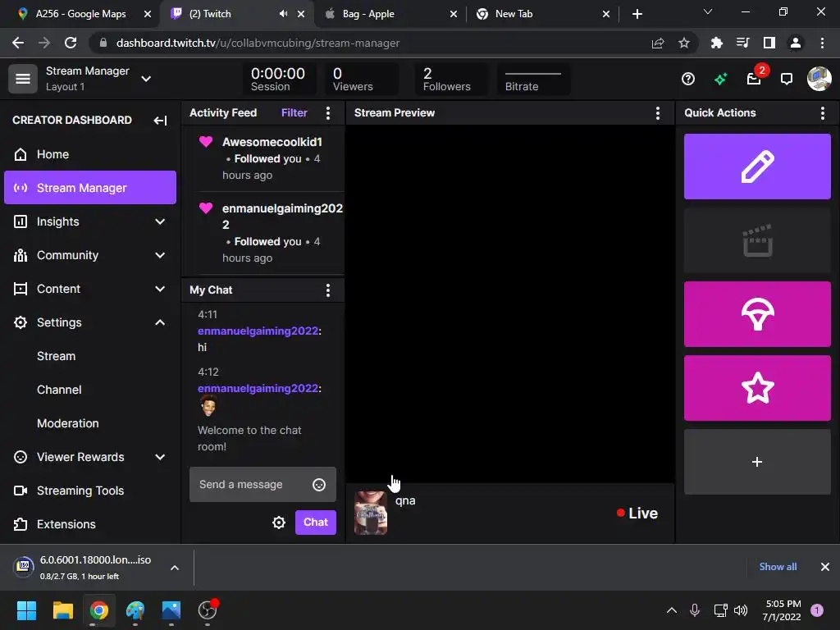Click Show all downloads
Image resolution: width=840 pixels, height=630 pixels.
pyautogui.click(x=778, y=567)
